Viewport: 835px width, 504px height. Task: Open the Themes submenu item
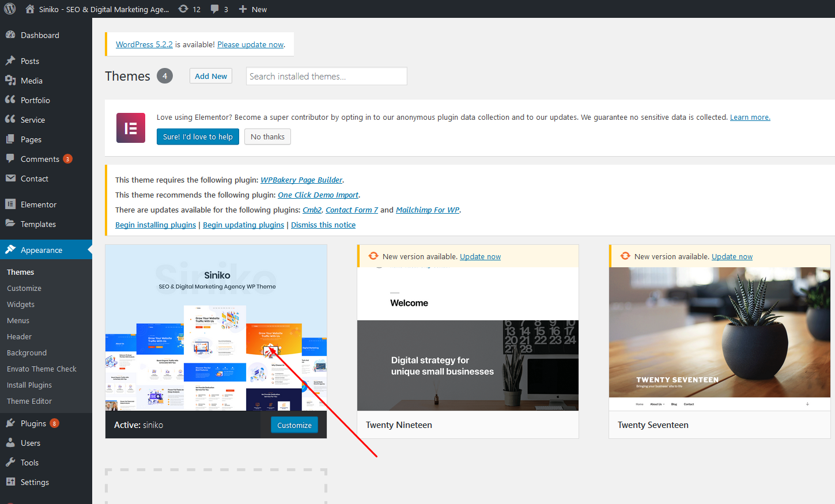[20, 272]
